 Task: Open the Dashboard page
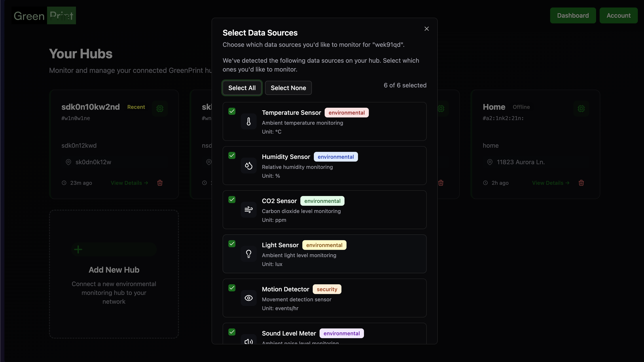pyautogui.click(x=573, y=15)
